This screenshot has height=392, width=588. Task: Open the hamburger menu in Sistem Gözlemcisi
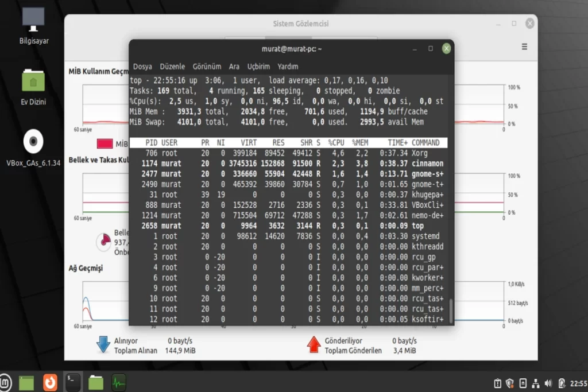tap(524, 47)
